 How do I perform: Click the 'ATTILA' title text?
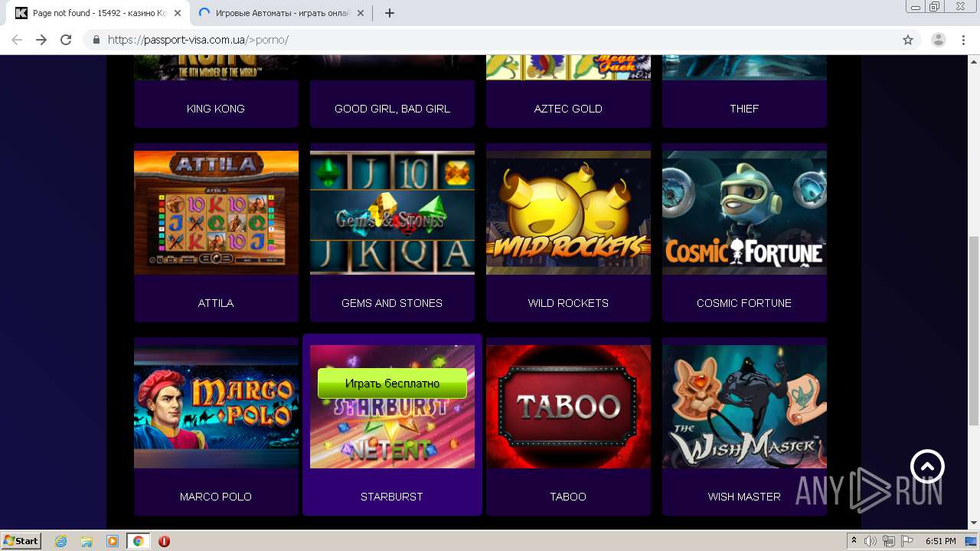coord(216,303)
